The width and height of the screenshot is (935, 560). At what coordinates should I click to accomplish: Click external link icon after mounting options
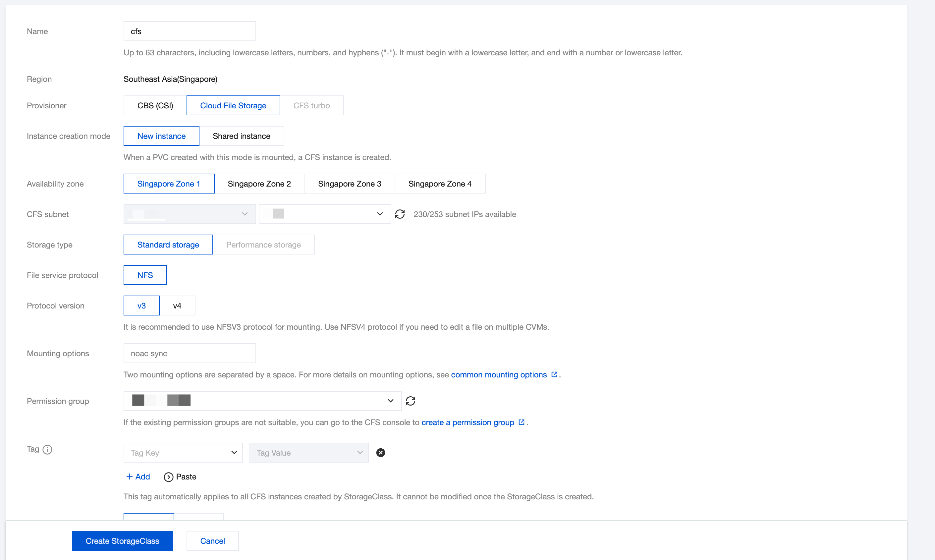(554, 374)
